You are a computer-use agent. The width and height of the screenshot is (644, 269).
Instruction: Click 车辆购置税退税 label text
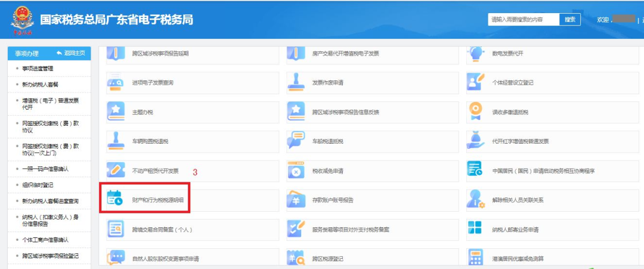(x=150, y=141)
